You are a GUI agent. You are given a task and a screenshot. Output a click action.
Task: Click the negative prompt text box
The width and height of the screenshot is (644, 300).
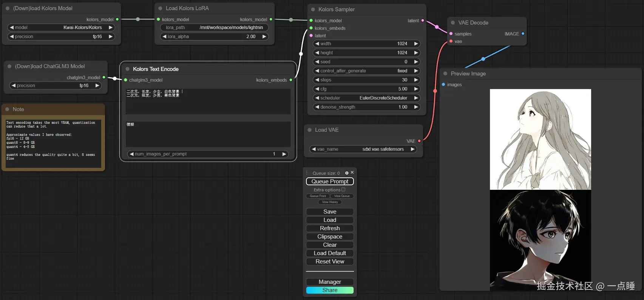pyautogui.click(x=208, y=134)
